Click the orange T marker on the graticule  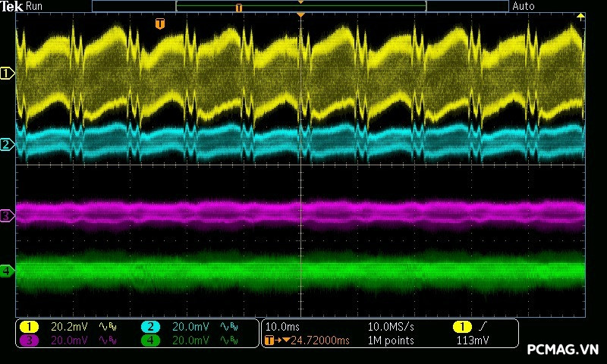point(159,24)
